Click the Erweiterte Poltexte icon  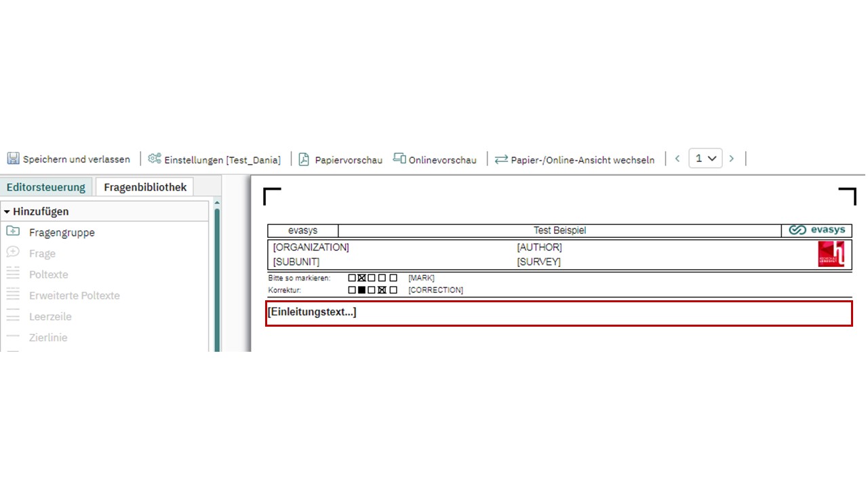tap(13, 295)
